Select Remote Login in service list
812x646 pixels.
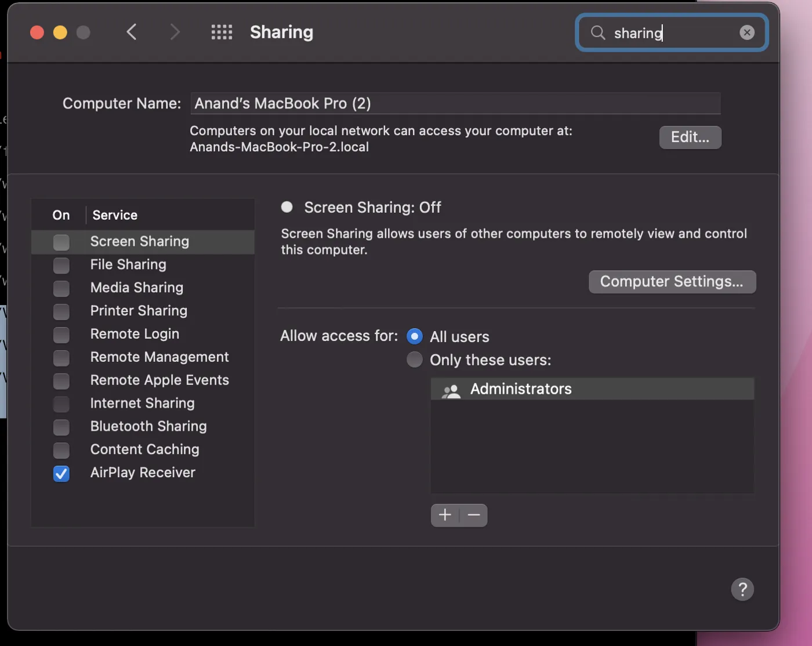coord(135,334)
